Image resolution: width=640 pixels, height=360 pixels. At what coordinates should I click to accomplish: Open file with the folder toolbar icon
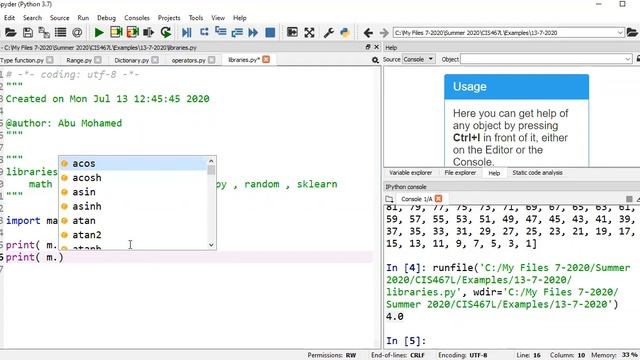click(x=11, y=33)
